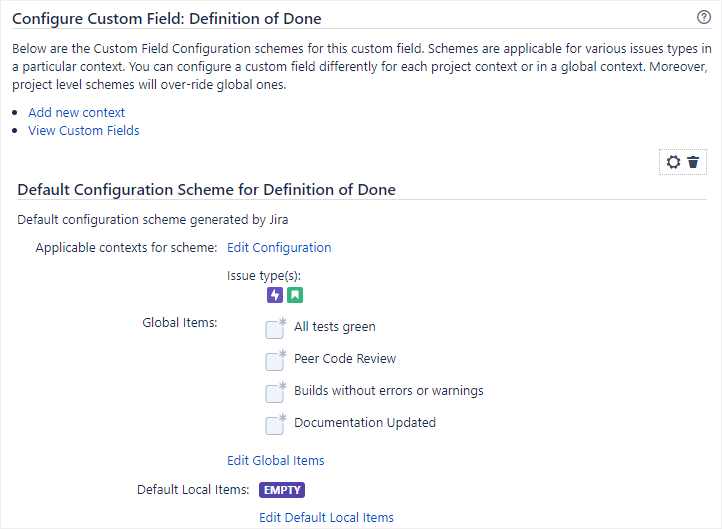Image resolution: width=722 pixels, height=529 pixels.
Task: Click the 'Edit Configuration' link
Action: (279, 247)
